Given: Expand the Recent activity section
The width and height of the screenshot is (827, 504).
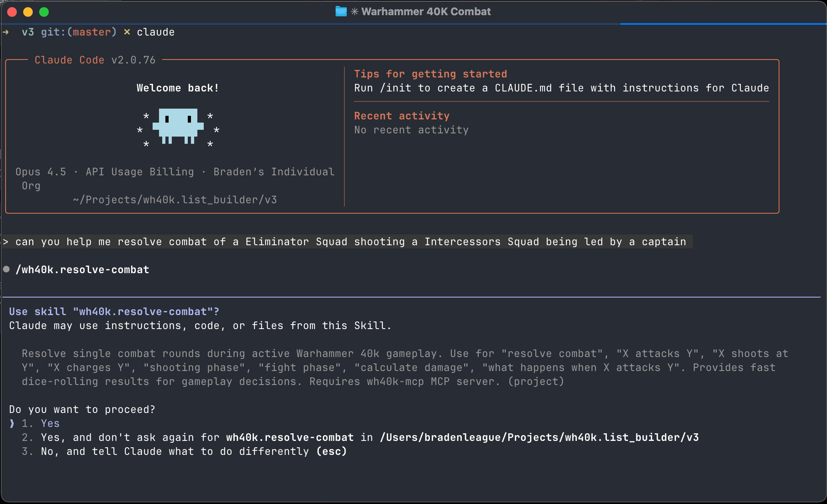Looking at the screenshot, I should tap(402, 116).
